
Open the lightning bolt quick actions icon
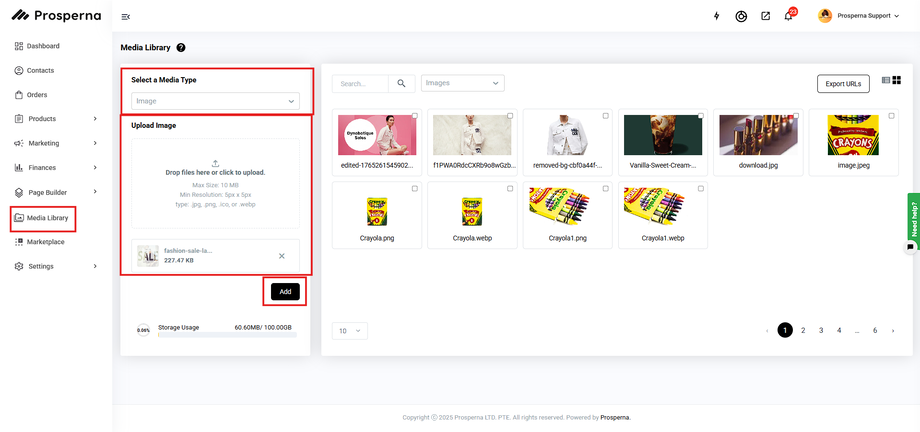(x=716, y=16)
